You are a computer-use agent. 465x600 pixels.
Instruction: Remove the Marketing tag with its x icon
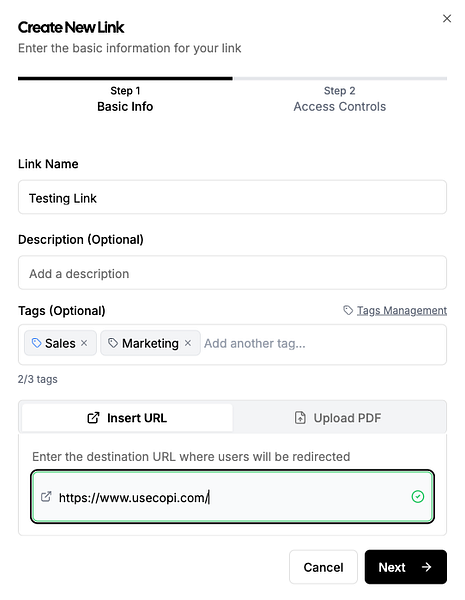[188, 343]
